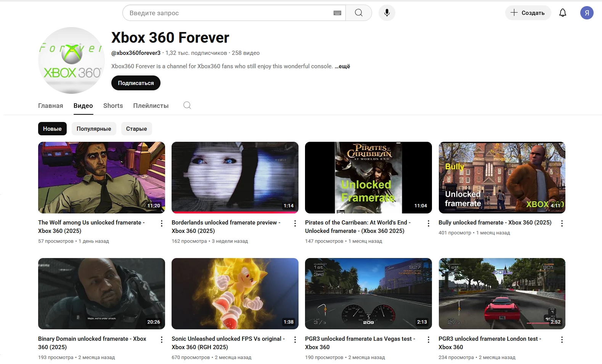Open the Плейлисты tab
Image resolution: width=602 pixels, height=364 pixels.
click(151, 106)
